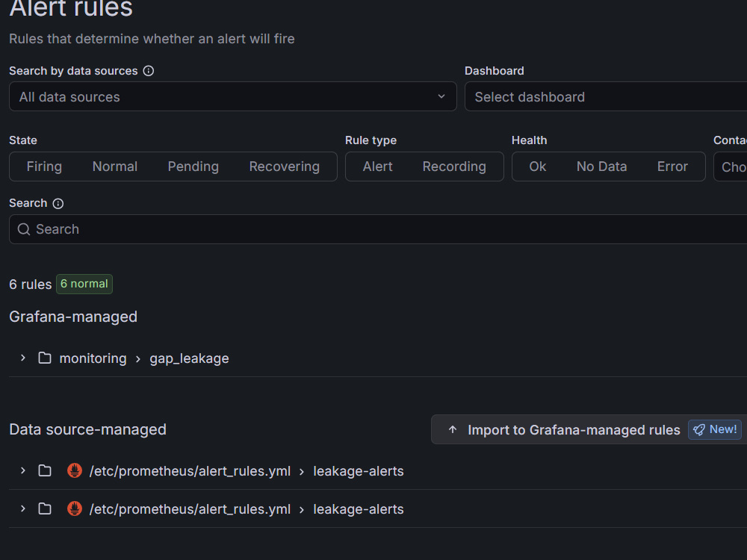Screen dimensions: 747x560
Task: Filter rules by Recovering state
Action: (x=285, y=167)
